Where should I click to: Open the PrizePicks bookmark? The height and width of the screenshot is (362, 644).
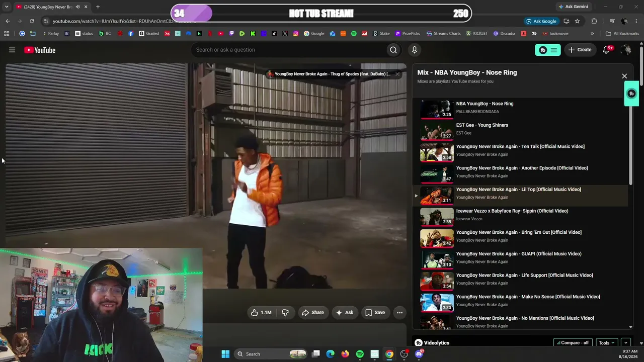[x=408, y=34]
